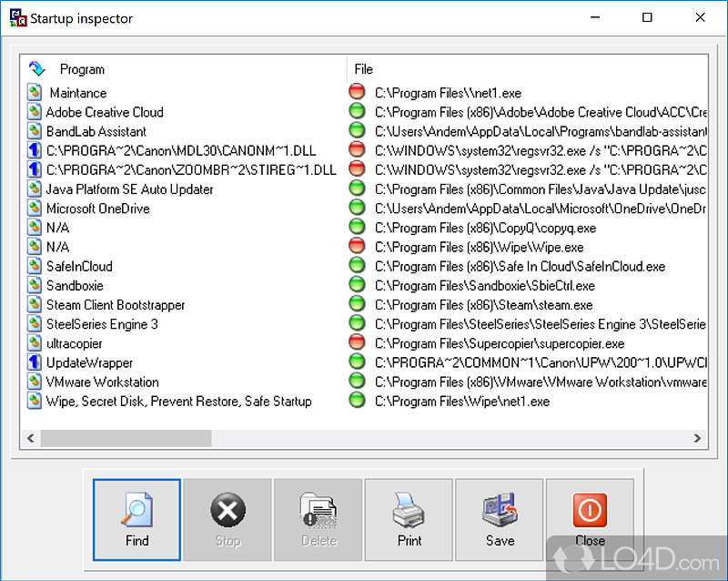The height and width of the screenshot is (581, 728).
Task: Click the path C:\Program Files (x86)\Steam\steam.exe
Action: (484, 305)
